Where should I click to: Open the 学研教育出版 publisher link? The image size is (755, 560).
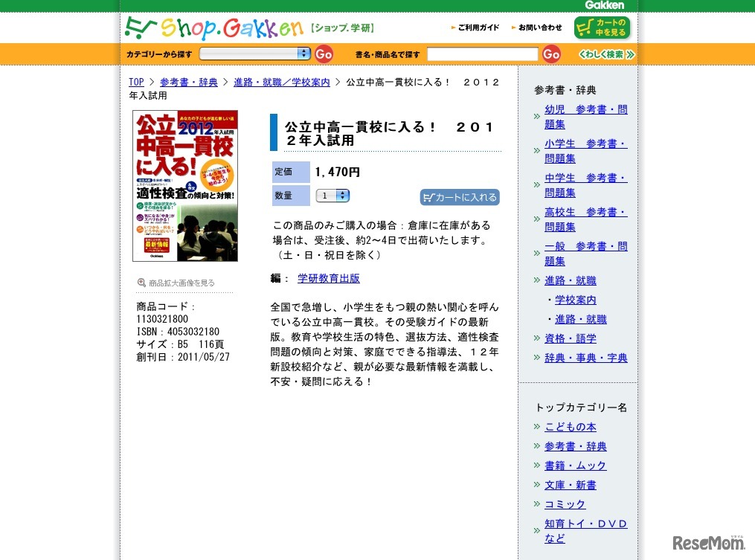pyautogui.click(x=328, y=278)
